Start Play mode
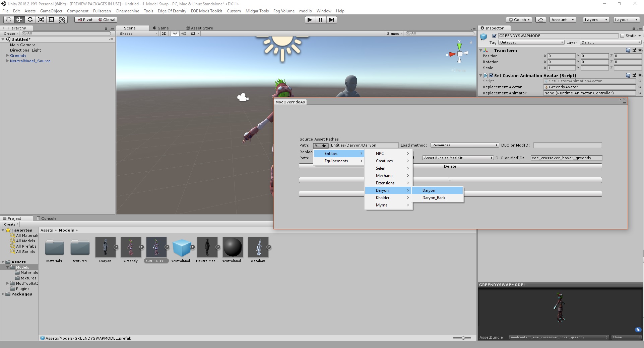This screenshot has width=644, height=348. click(310, 20)
